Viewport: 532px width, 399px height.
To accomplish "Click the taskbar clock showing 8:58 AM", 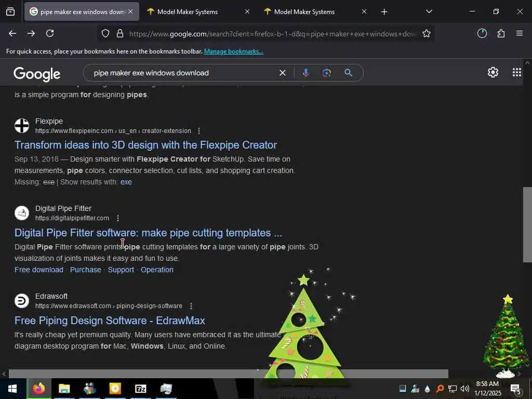I will click(x=487, y=389).
